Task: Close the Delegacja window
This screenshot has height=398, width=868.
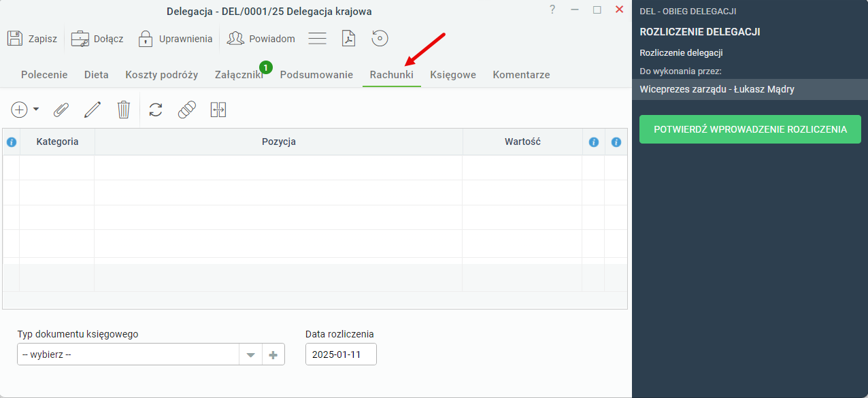Action: pyautogui.click(x=619, y=10)
